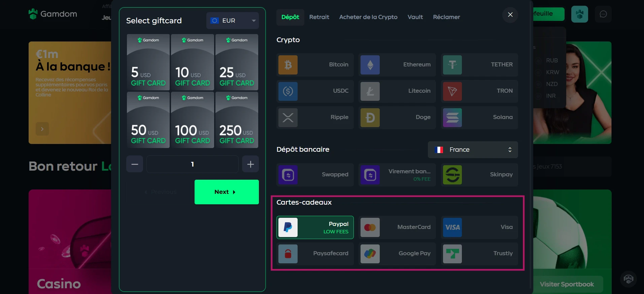Switch to the Réclamer tab
The image size is (644, 294).
[x=446, y=17]
